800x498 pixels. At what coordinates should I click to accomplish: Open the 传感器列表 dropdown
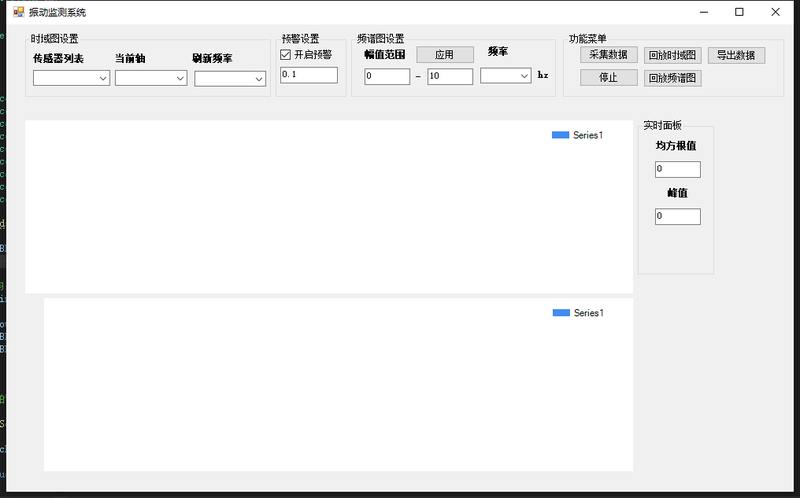point(71,78)
